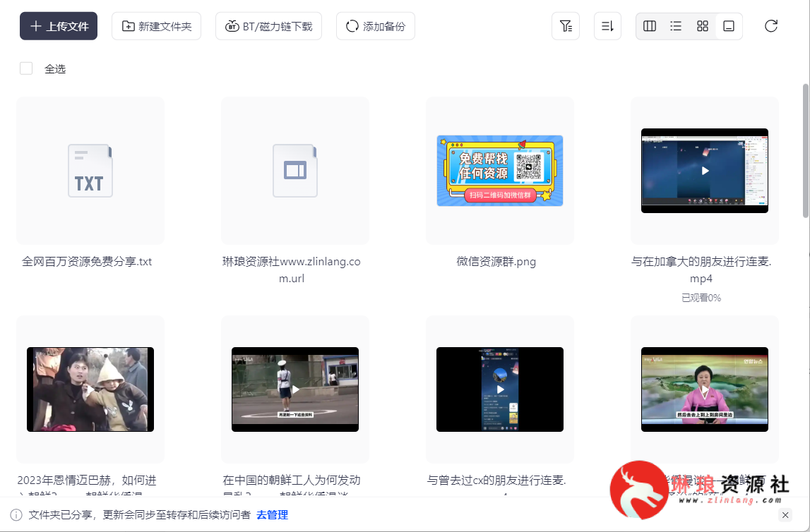Play the 在中国的朝鲜工人 video thumbnail
This screenshot has width=810, height=532.
[295, 389]
